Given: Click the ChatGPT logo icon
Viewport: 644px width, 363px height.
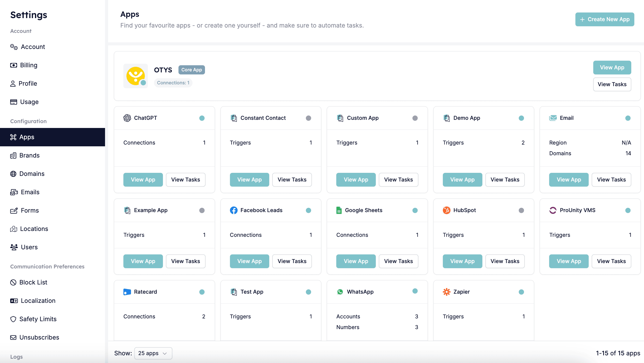Looking at the screenshot, I should click(127, 118).
